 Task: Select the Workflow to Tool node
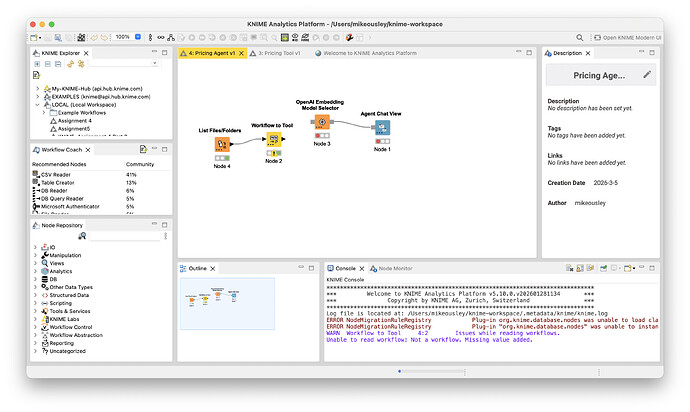[x=273, y=140]
